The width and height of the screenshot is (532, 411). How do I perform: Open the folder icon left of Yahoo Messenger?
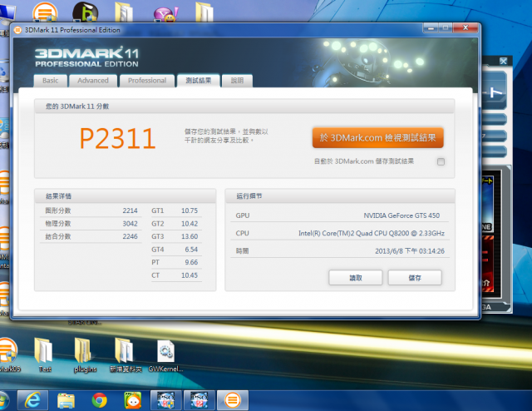[x=124, y=12]
